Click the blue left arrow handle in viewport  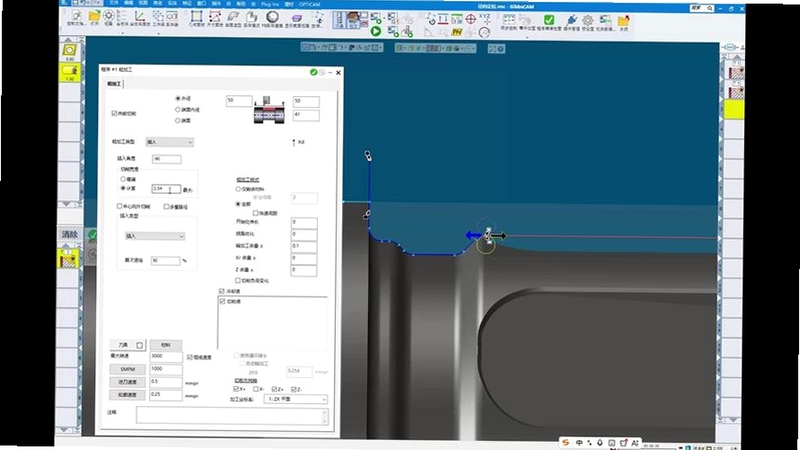coord(473,235)
